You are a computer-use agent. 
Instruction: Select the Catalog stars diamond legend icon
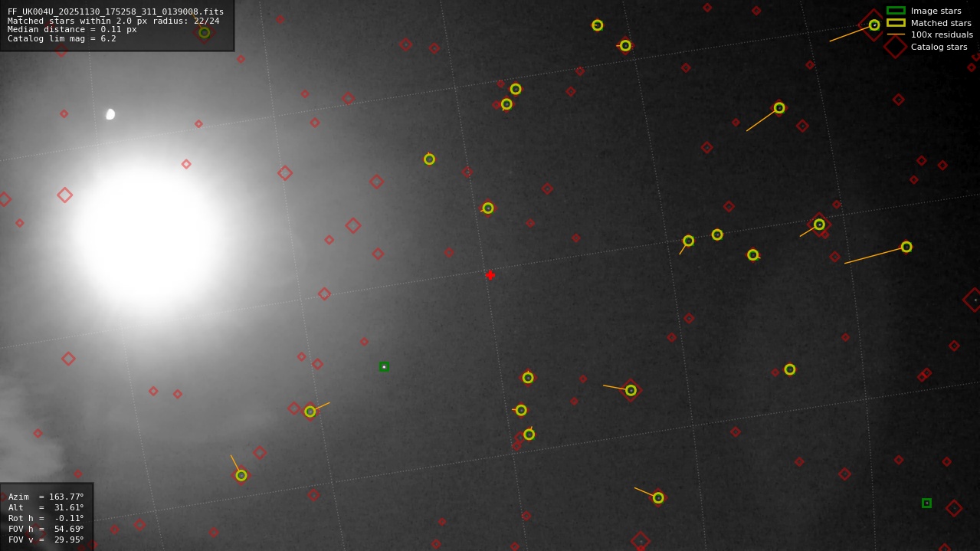(894, 47)
